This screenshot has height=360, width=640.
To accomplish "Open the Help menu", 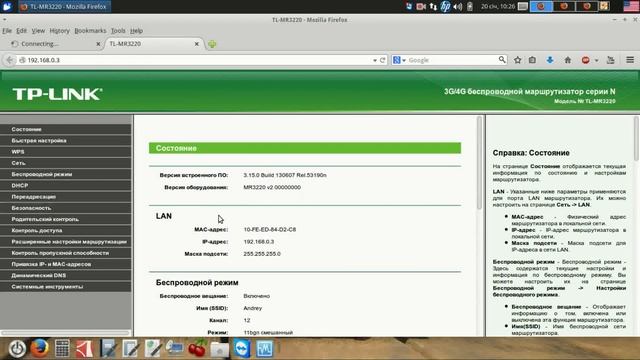I will [x=136, y=31].
